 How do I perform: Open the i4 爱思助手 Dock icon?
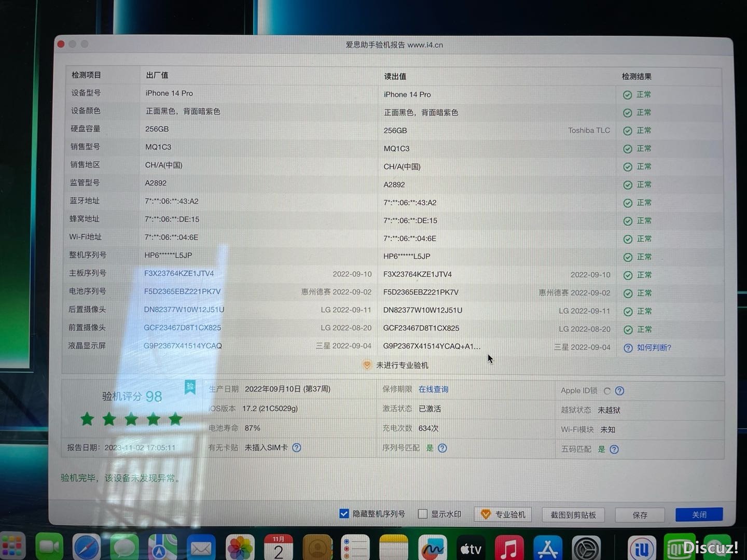[642, 548]
